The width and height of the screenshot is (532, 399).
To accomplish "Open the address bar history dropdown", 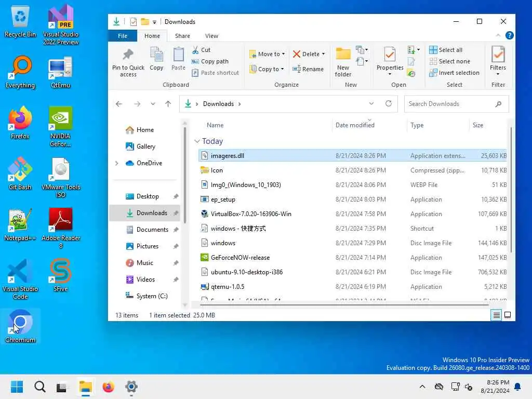I will (x=371, y=103).
